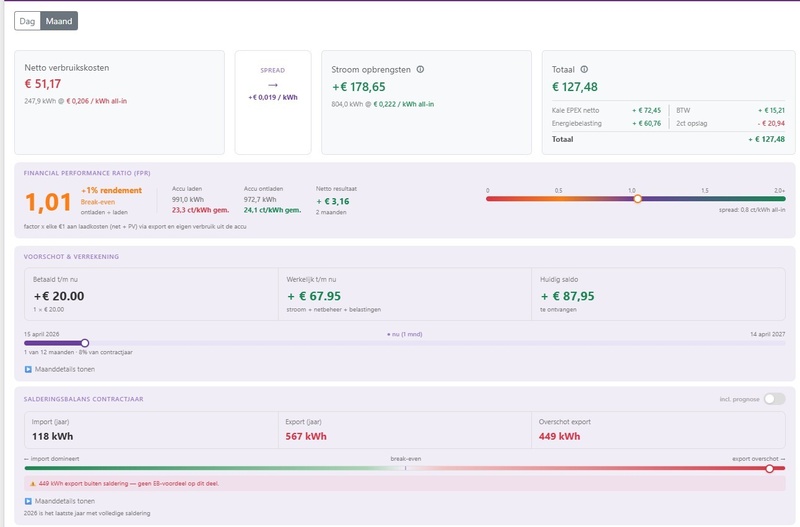
Task: Click the Export (jaar) 567 kWh value
Action: (x=306, y=437)
